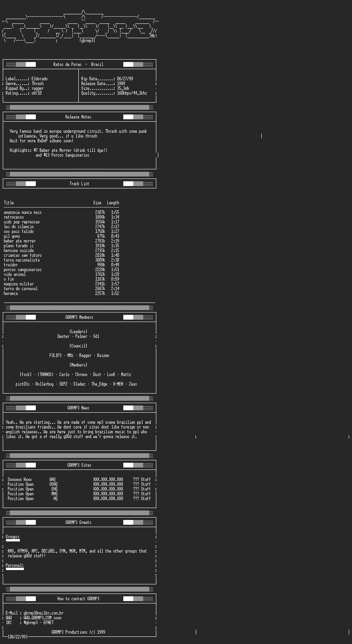Click the "[Council]" label
The image size is (352, 644).
click(x=78, y=346)
